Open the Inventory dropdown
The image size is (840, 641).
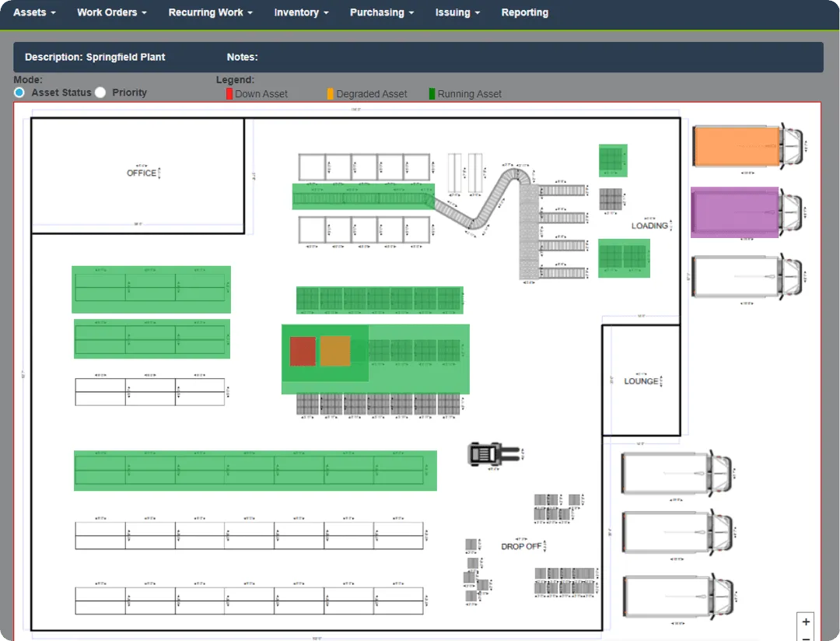click(x=300, y=12)
